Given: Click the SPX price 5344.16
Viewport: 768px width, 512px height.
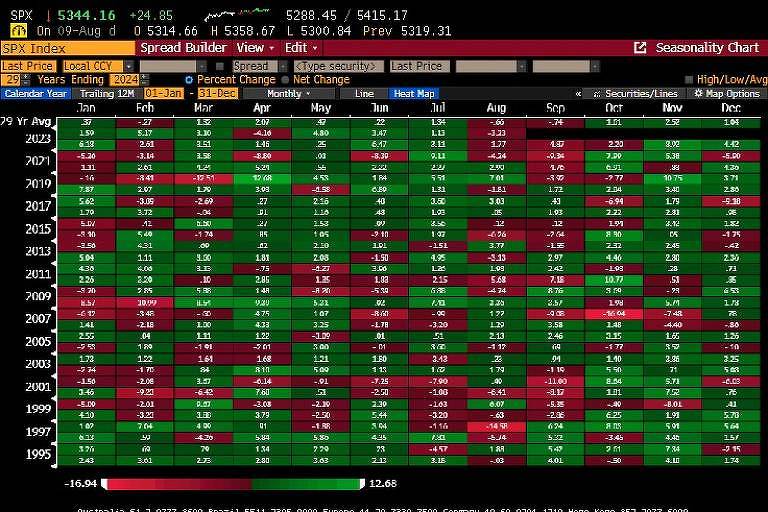Looking at the screenshot, I should [x=86, y=15].
